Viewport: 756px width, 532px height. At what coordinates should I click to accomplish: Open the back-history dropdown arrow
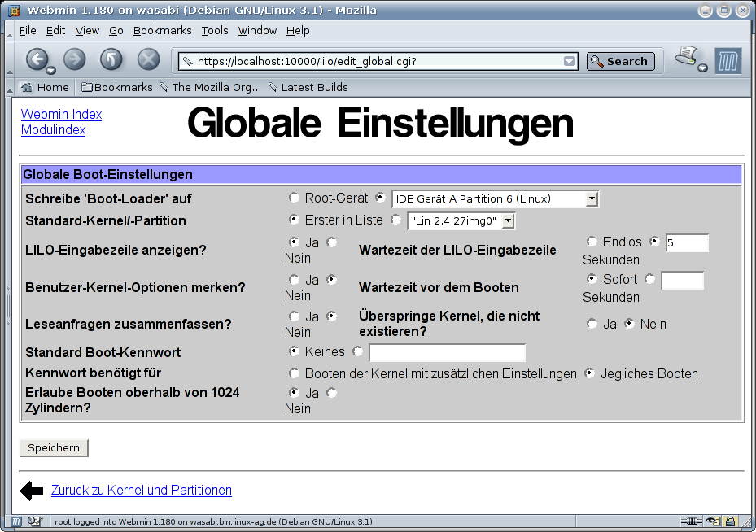pyautogui.click(x=50, y=70)
